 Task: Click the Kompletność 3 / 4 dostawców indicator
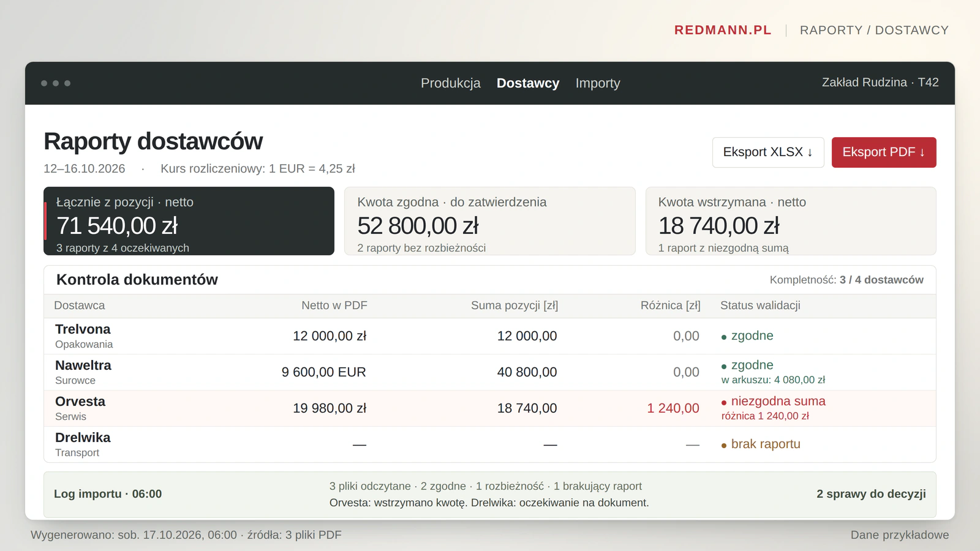846,280
